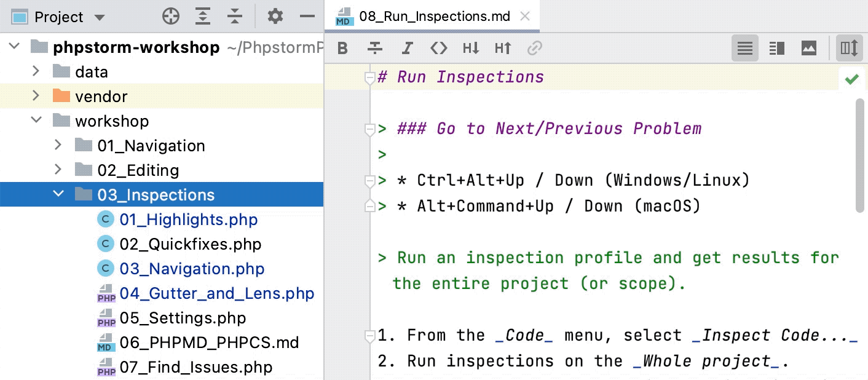Image resolution: width=868 pixels, height=380 pixels.
Task: Lower the heading level using the H-down icon
Action: (x=471, y=48)
